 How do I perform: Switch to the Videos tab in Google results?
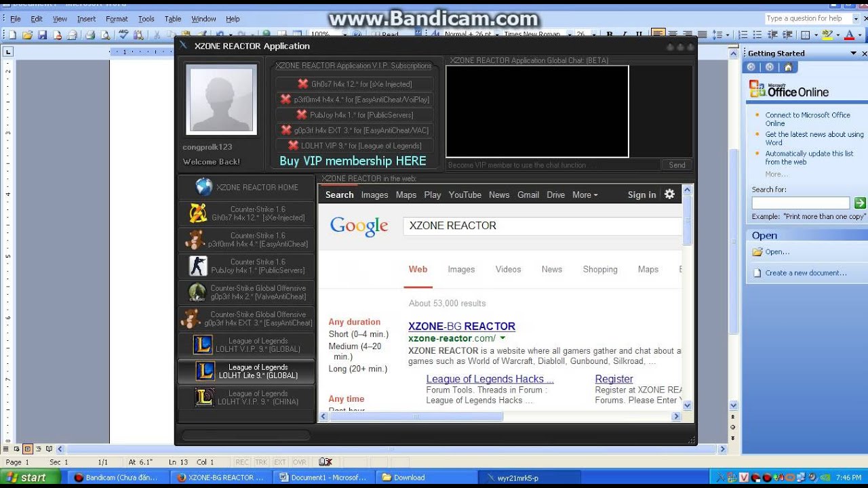(508, 269)
